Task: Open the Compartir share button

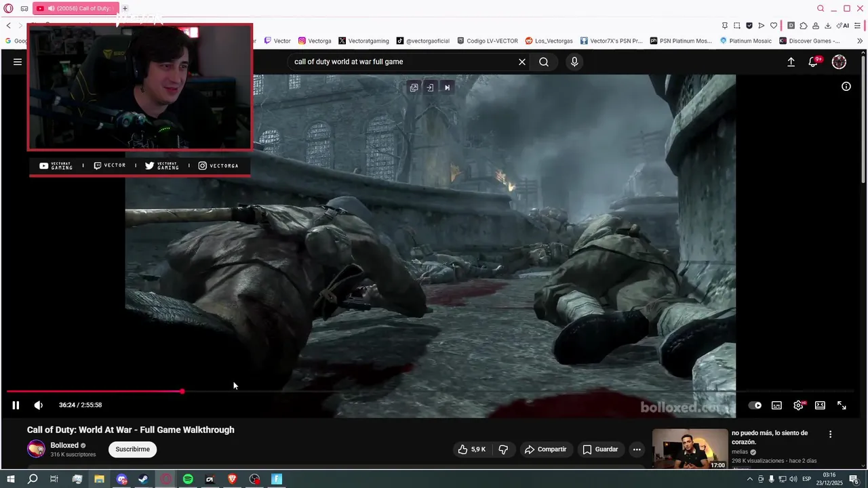Action: (545, 449)
